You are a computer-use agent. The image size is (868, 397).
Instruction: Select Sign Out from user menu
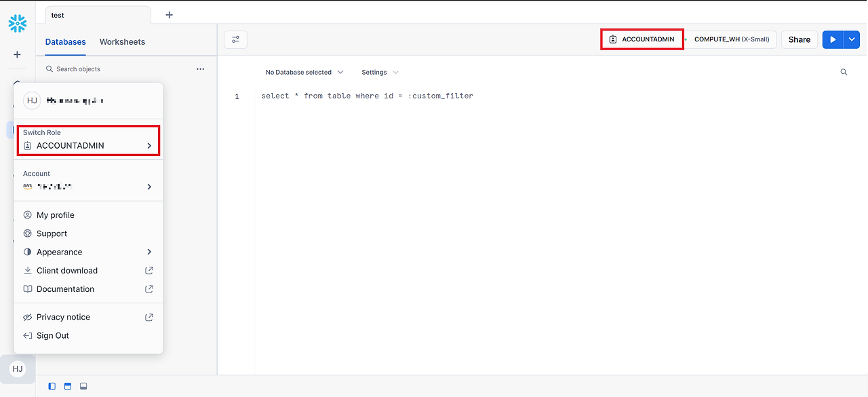click(89, 336)
